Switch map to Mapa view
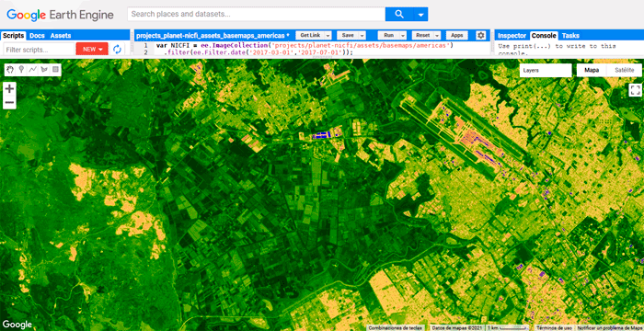644x331 pixels. (592, 70)
